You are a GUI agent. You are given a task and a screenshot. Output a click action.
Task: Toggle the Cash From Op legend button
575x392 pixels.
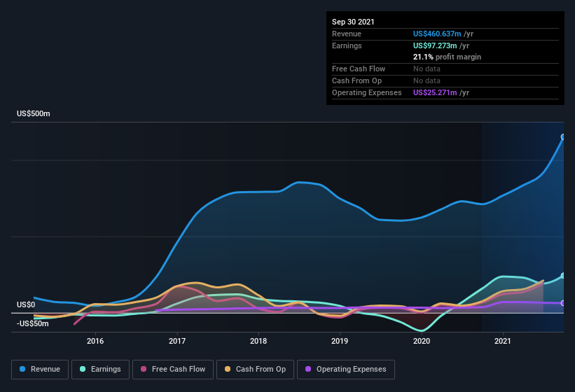pos(255,370)
